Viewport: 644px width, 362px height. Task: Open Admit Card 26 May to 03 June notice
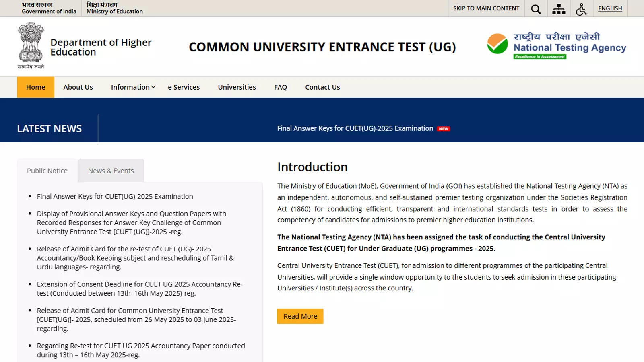pos(136,319)
